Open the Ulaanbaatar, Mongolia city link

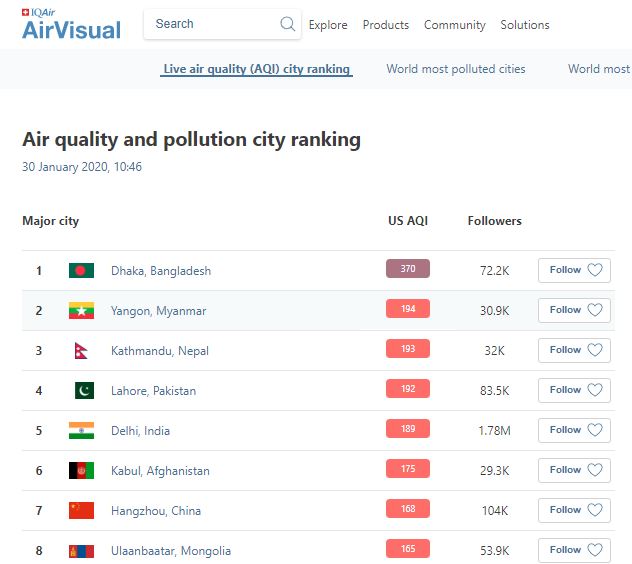171,551
